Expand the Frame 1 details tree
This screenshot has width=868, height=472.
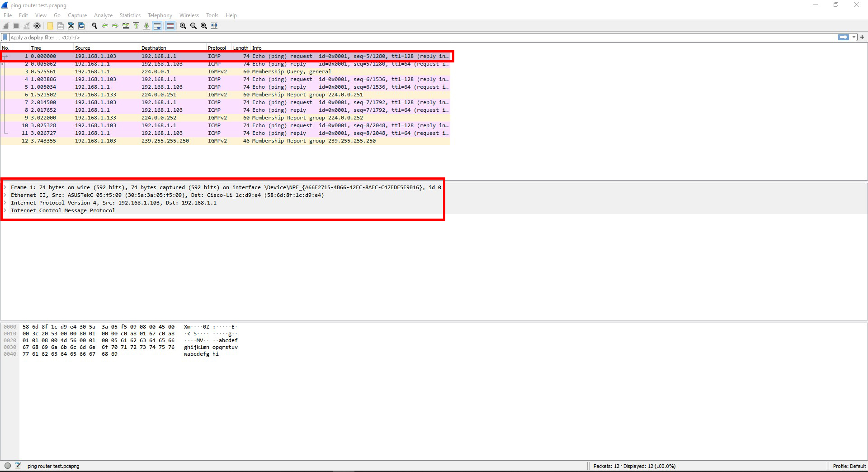click(5, 187)
